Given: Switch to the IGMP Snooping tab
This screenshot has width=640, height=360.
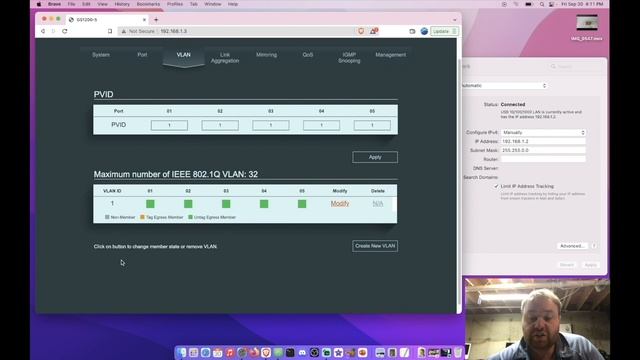Looking at the screenshot, I should [349, 58].
